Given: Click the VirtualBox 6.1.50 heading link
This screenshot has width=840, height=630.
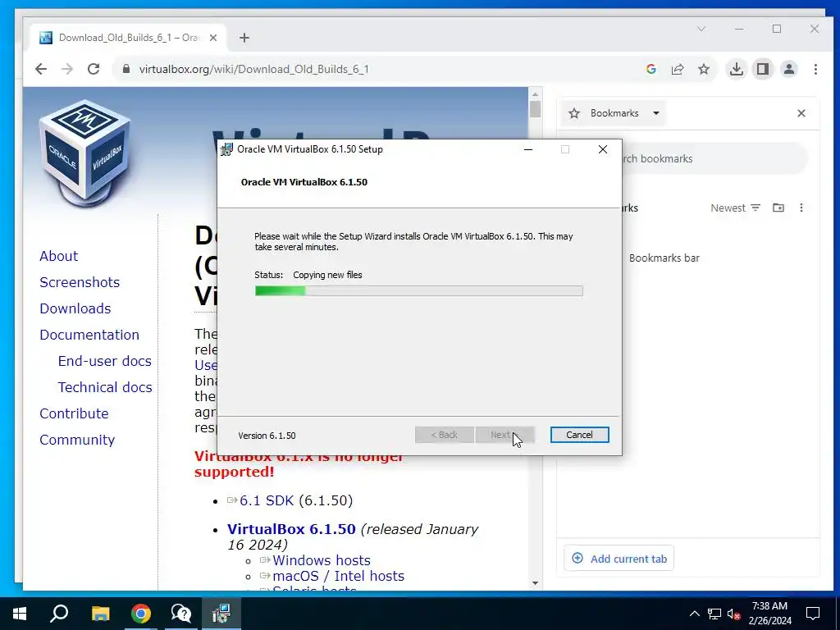Looking at the screenshot, I should pyautogui.click(x=291, y=529).
